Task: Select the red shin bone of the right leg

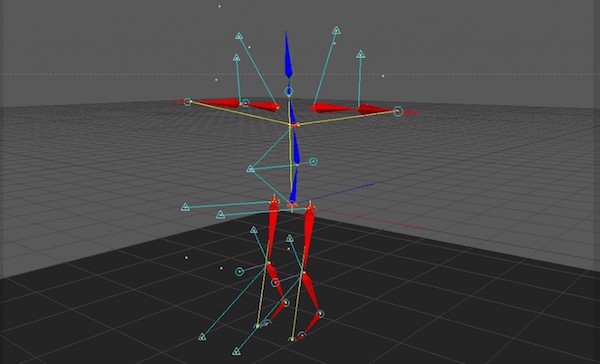Action: (x=311, y=291)
